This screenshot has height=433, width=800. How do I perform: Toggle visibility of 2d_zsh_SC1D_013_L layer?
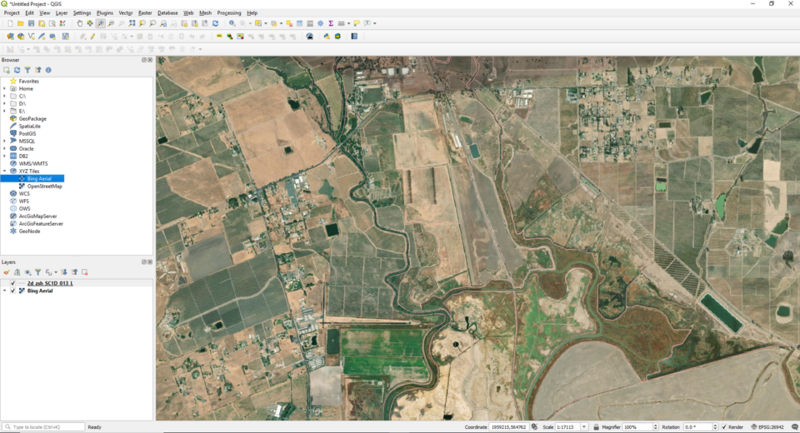[13, 283]
